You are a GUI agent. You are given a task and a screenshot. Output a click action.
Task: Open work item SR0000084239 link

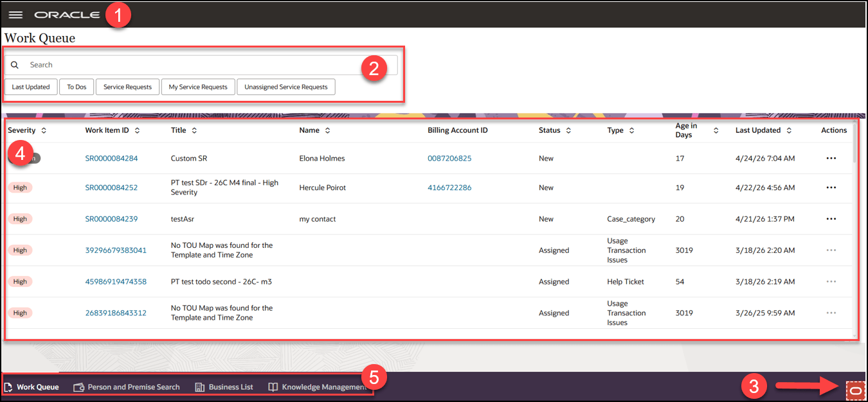[111, 219]
